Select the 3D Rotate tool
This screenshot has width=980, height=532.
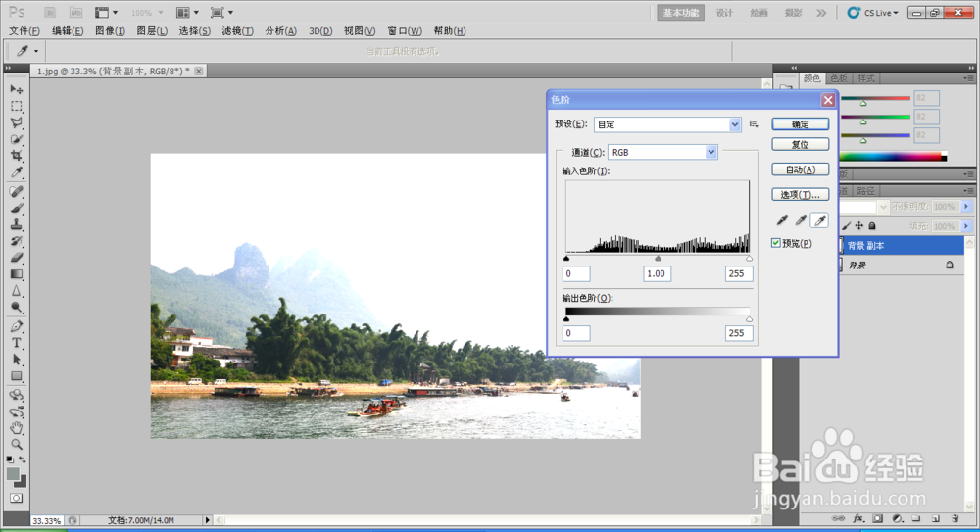[17, 395]
